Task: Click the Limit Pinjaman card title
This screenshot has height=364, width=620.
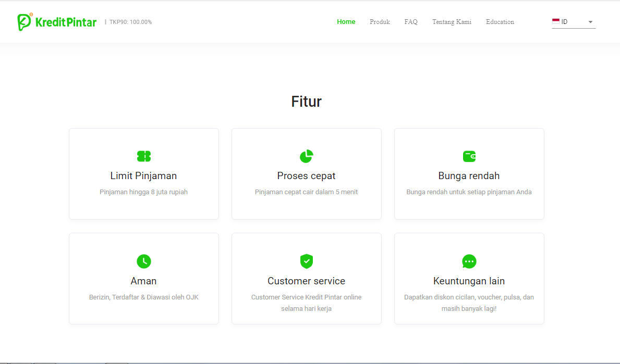Action: (143, 176)
